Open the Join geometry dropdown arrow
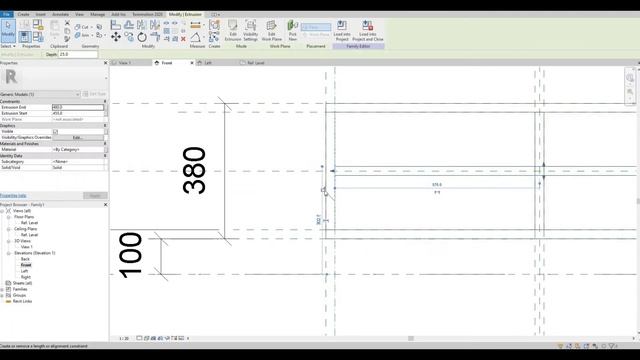Viewport: 640px width, 360px height. pyautogui.click(x=93, y=36)
